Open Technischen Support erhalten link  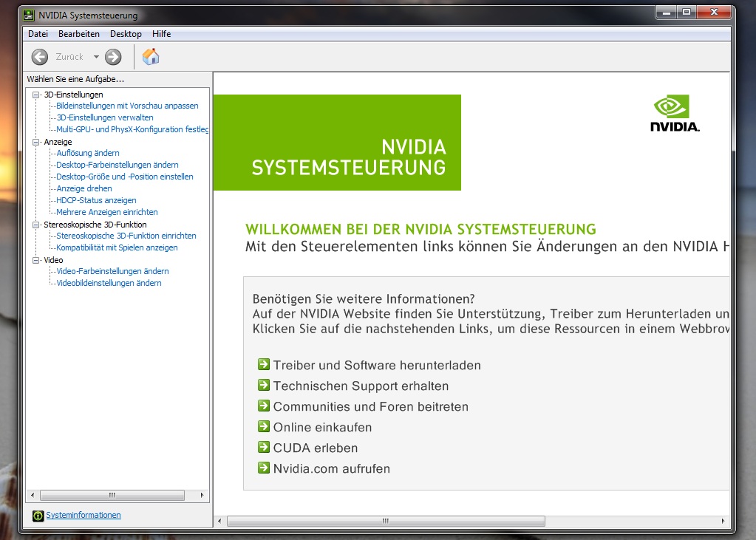pyautogui.click(x=361, y=386)
